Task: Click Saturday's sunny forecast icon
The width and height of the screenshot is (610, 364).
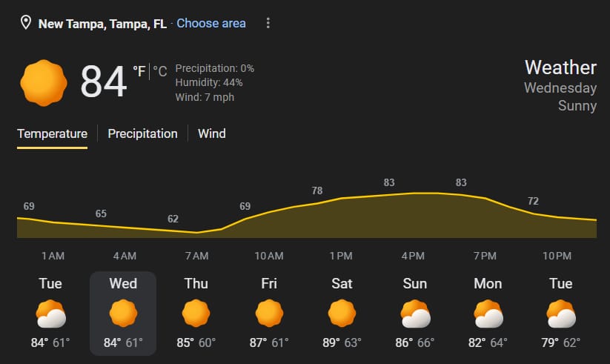Action: [341, 314]
